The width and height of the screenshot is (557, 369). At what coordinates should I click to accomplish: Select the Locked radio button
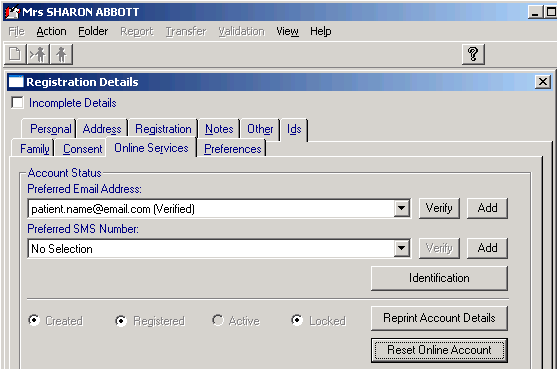297,320
